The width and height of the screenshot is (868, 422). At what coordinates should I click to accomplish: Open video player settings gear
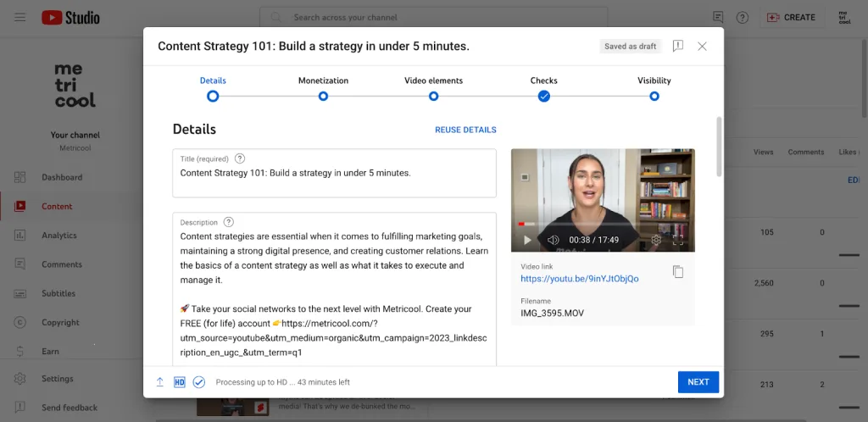[x=655, y=240]
